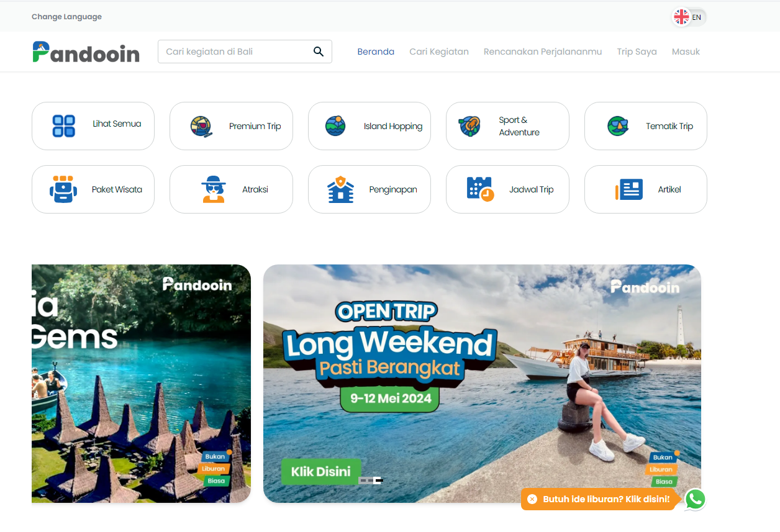Open the Paket Wisata backpack icon
The width and height of the screenshot is (780, 532).
63,189
